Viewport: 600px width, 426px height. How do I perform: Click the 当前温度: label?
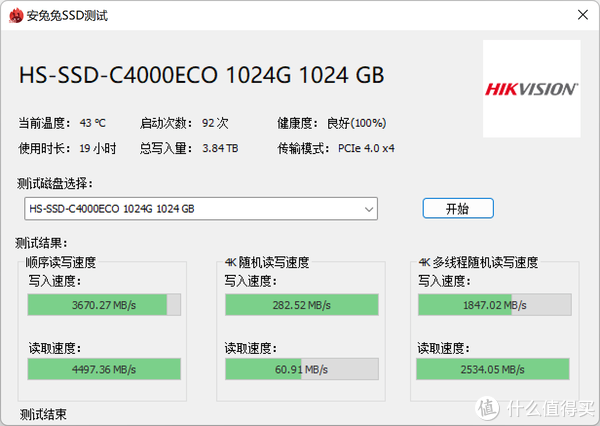[44, 123]
